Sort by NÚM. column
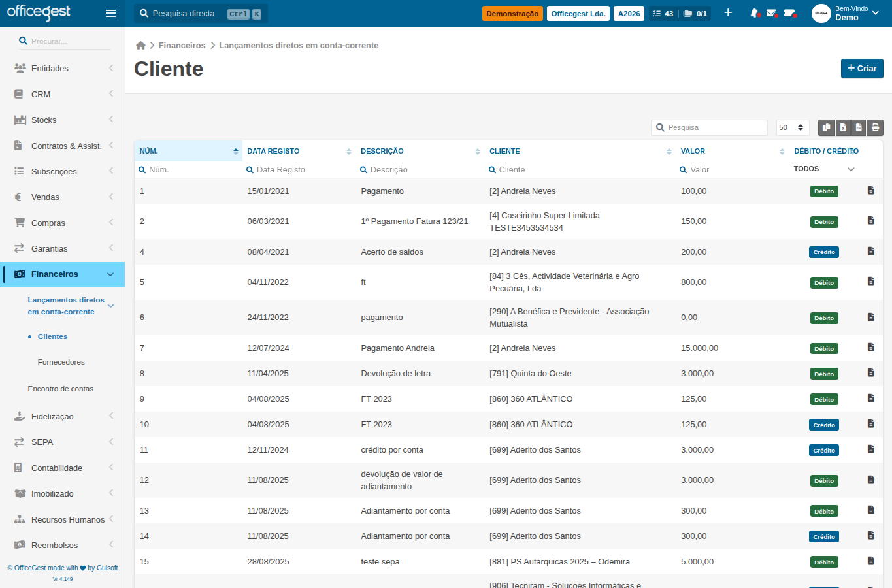The width and height of the screenshot is (892, 588). [x=188, y=151]
